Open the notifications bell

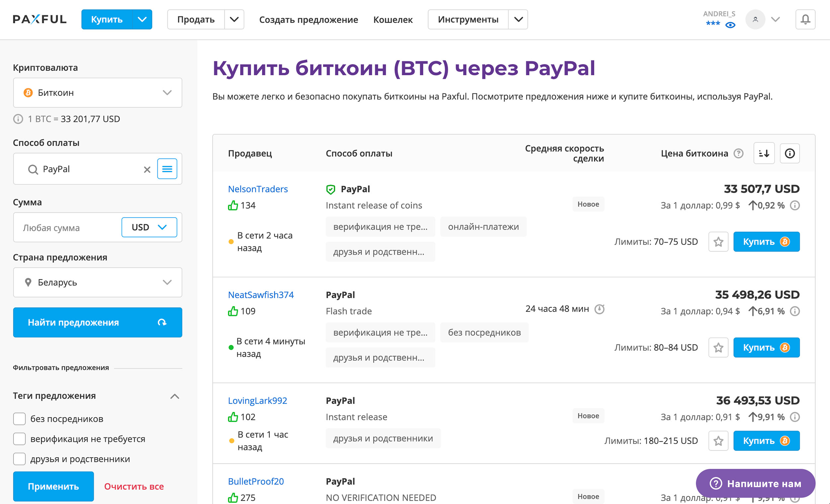(805, 19)
